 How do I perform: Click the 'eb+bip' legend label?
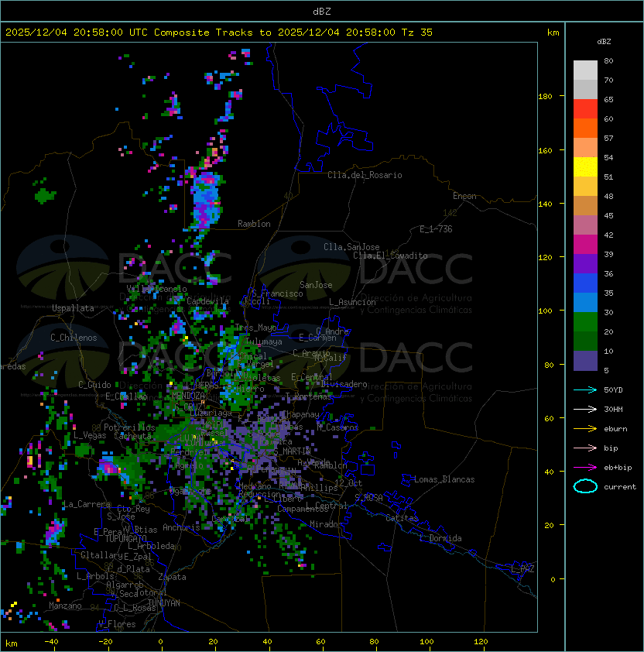pos(618,468)
